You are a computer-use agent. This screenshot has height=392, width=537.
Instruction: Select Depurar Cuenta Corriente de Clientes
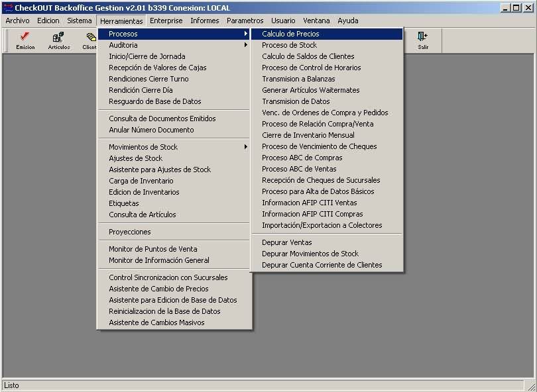[x=327, y=266]
